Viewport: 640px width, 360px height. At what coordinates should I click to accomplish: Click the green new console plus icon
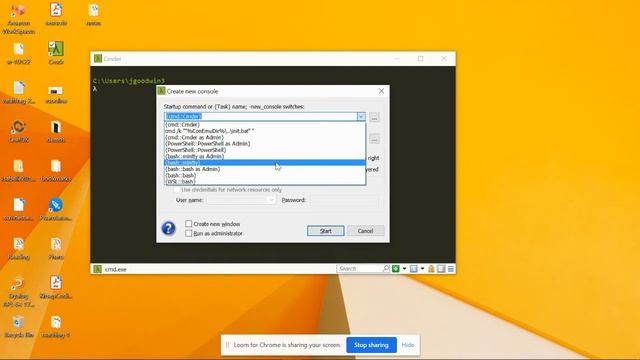pyautogui.click(x=396, y=269)
